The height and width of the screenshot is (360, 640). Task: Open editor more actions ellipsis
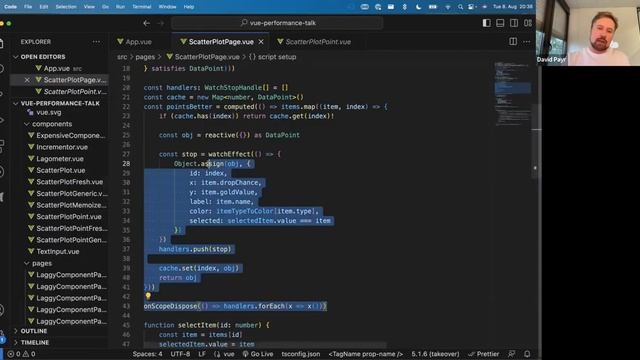tap(527, 42)
